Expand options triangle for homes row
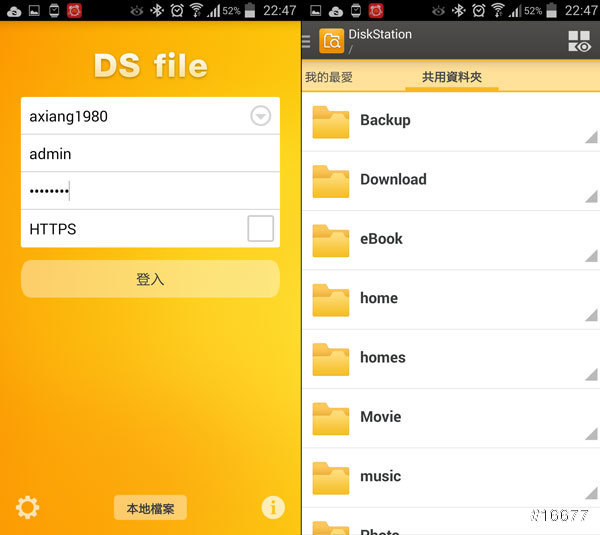The height and width of the screenshot is (535, 600). 591,374
